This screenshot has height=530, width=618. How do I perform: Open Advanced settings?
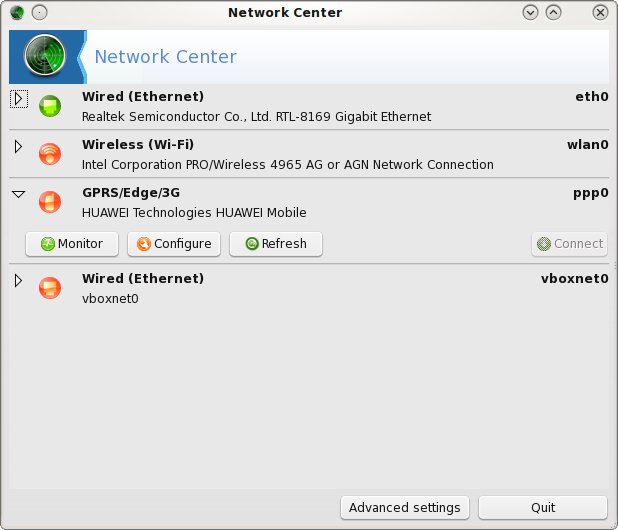405,508
